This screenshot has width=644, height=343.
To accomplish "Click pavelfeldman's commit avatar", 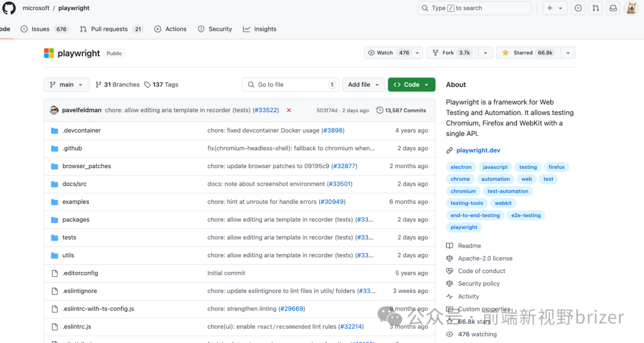I will click(x=54, y=110).
